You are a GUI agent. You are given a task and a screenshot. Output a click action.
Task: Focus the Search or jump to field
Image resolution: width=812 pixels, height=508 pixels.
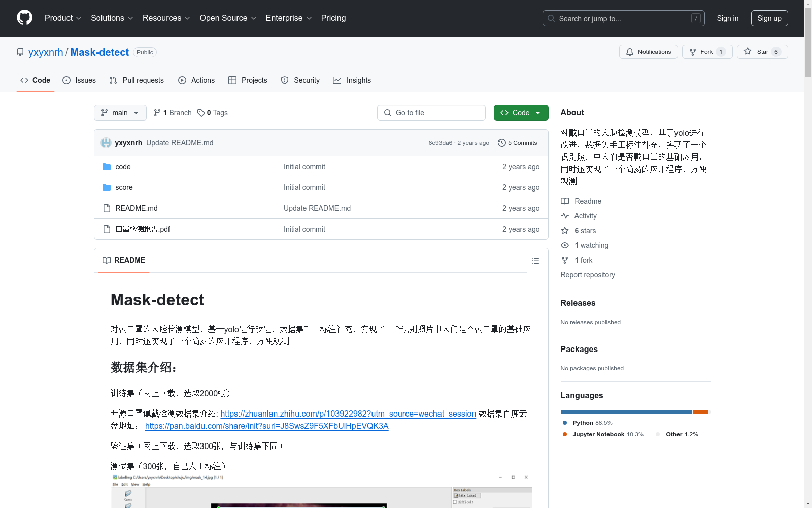tap(624, 18)
